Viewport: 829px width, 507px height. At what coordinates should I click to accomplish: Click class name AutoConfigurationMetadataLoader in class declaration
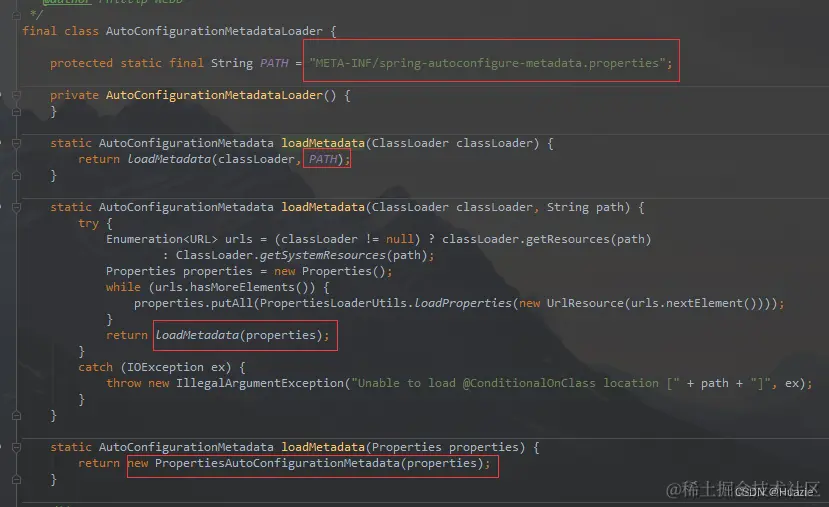click(214, 31)
